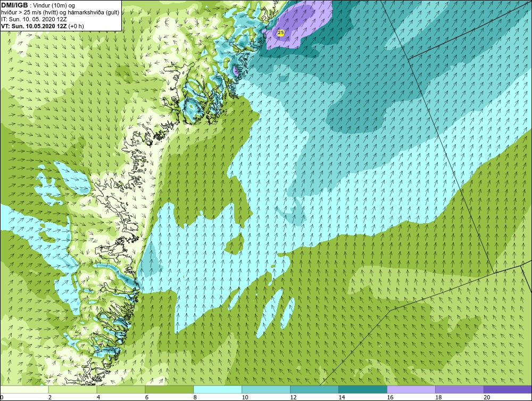Viewport: 532px width, 401px height.
Task: Click the DMI/IGB title text
Action: [x=14, y=5]
